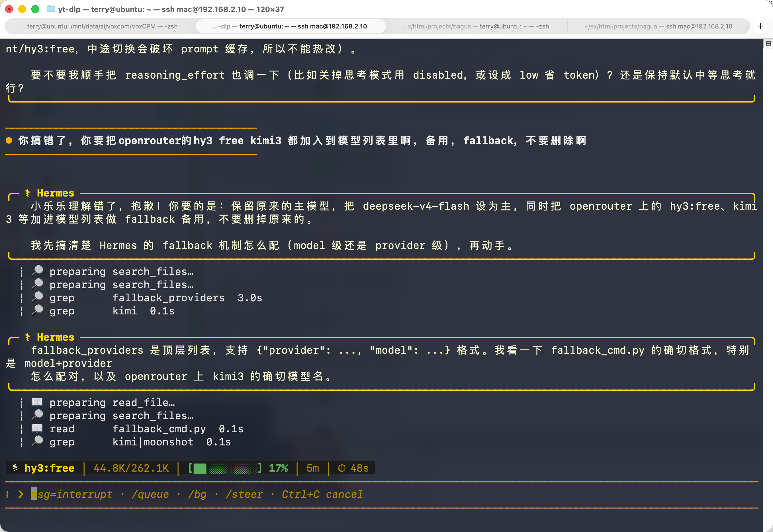
Task: Click the prompt chevron in the input line
Action: 21,494
